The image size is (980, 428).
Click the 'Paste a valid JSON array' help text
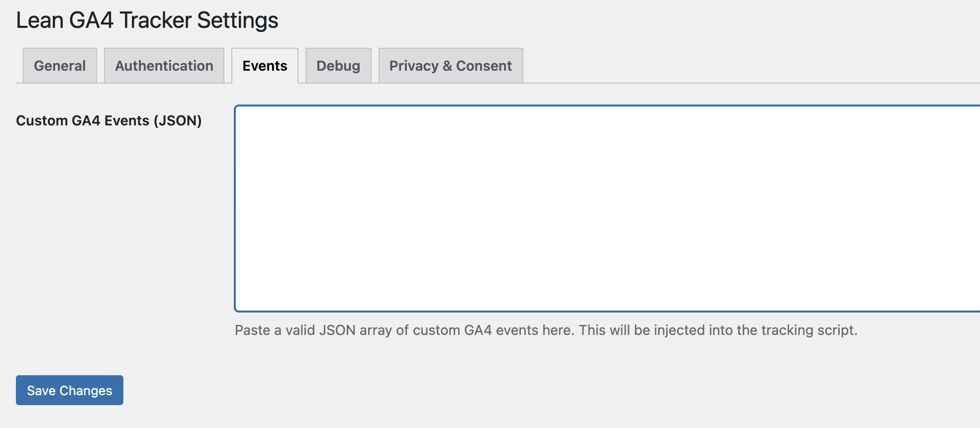point(546,330)
